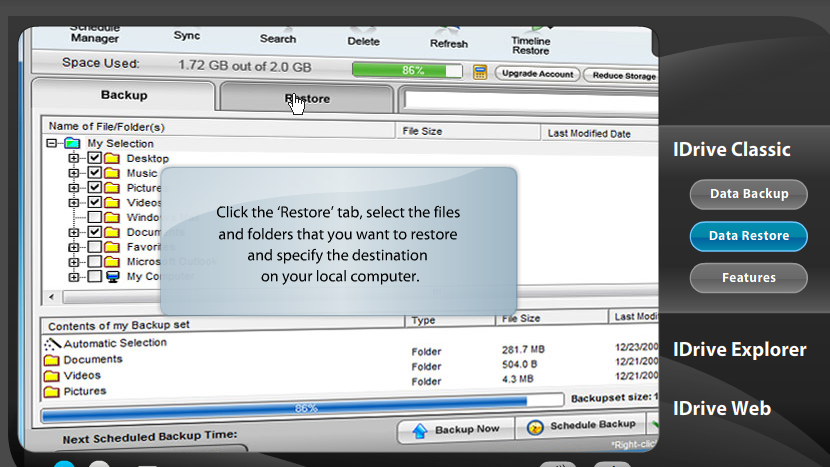Select the Desktop folder icon
The image size is (830, 467).
(112, 158)
